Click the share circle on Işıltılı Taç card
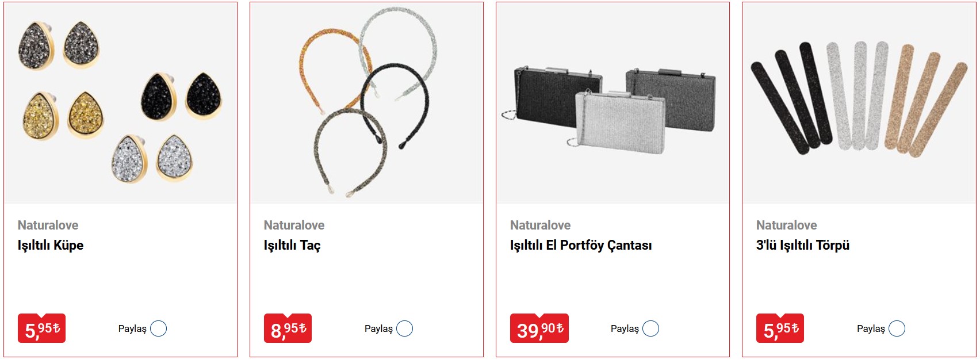 click(x=404, y=328)
